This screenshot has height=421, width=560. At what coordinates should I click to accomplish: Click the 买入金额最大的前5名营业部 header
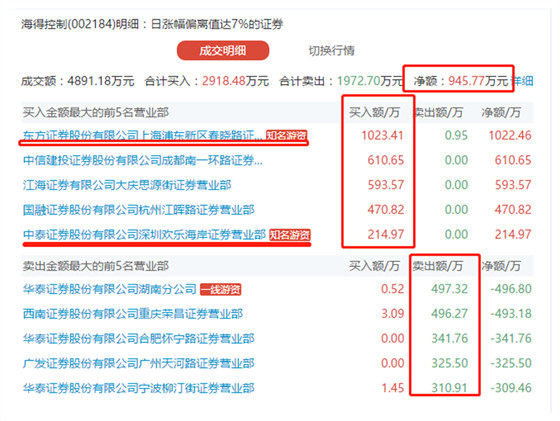pos(96,112)
